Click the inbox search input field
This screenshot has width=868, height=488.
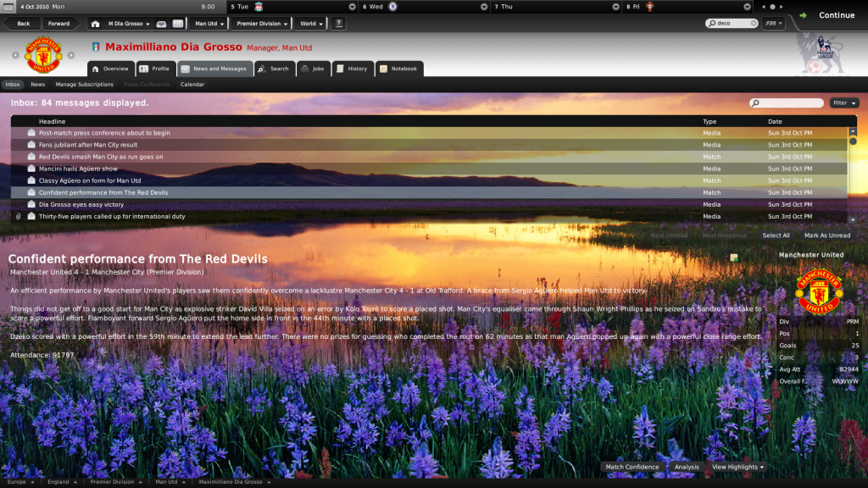786,103
